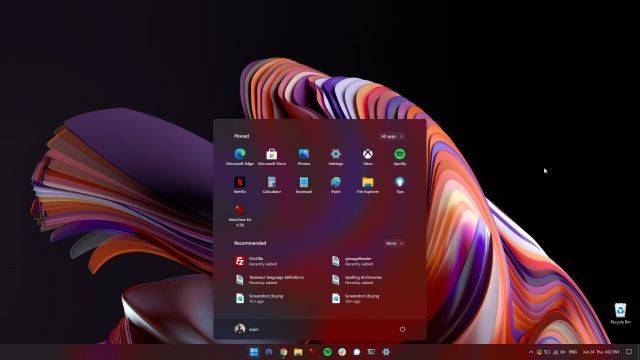This screenshot has width=640, height=360.
Task: Open File Explorer from the pinned apps grid
Action: [368, 185]
